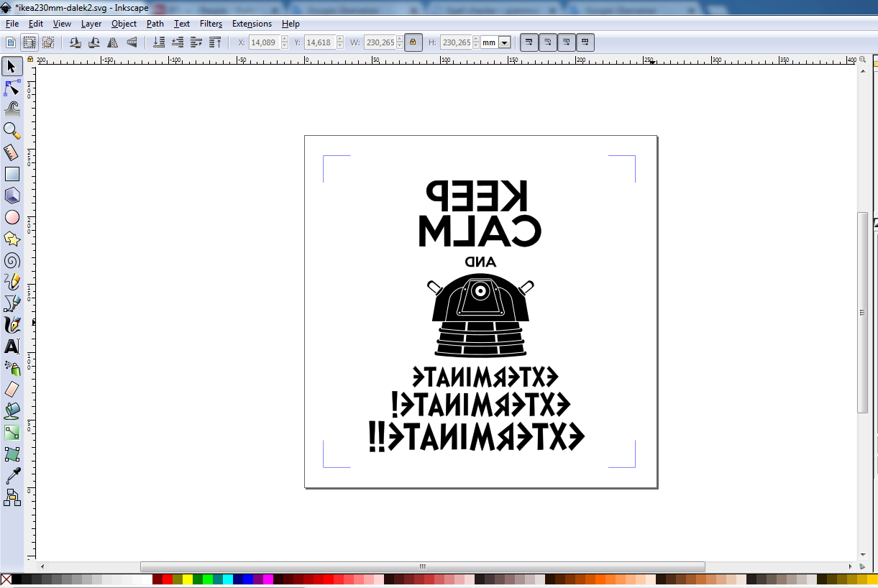
Task: Pick the yellow swatch in palette
Action: [187, 579]
